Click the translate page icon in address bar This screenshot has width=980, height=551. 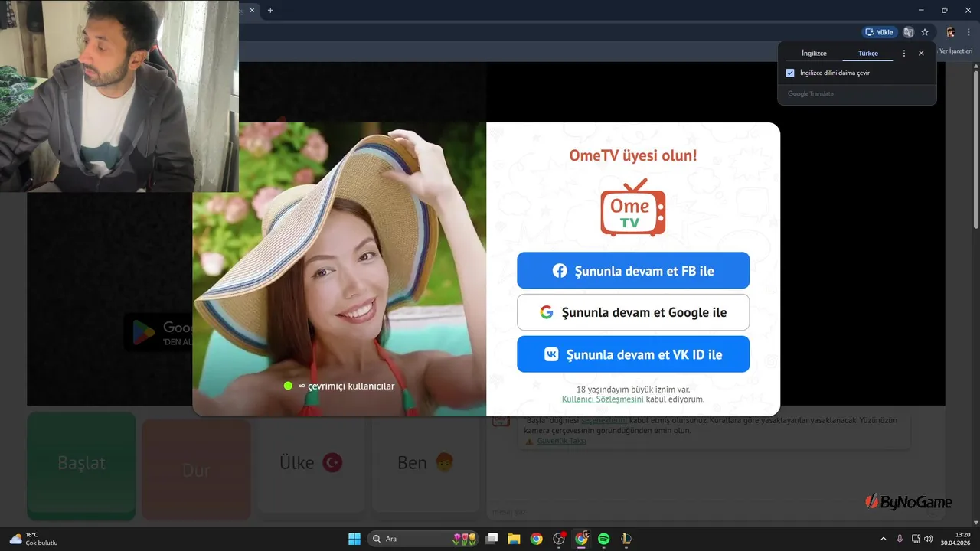[909, 32]
